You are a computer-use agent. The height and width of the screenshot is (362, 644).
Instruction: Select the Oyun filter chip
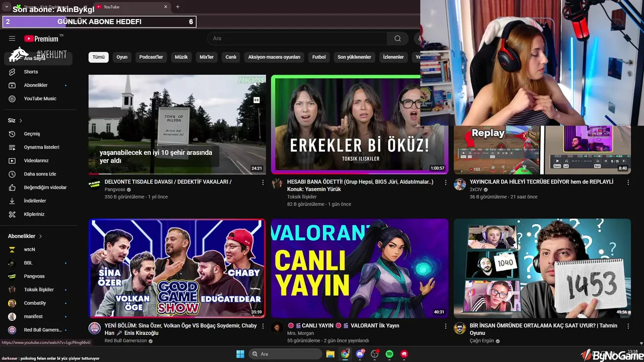122,57
